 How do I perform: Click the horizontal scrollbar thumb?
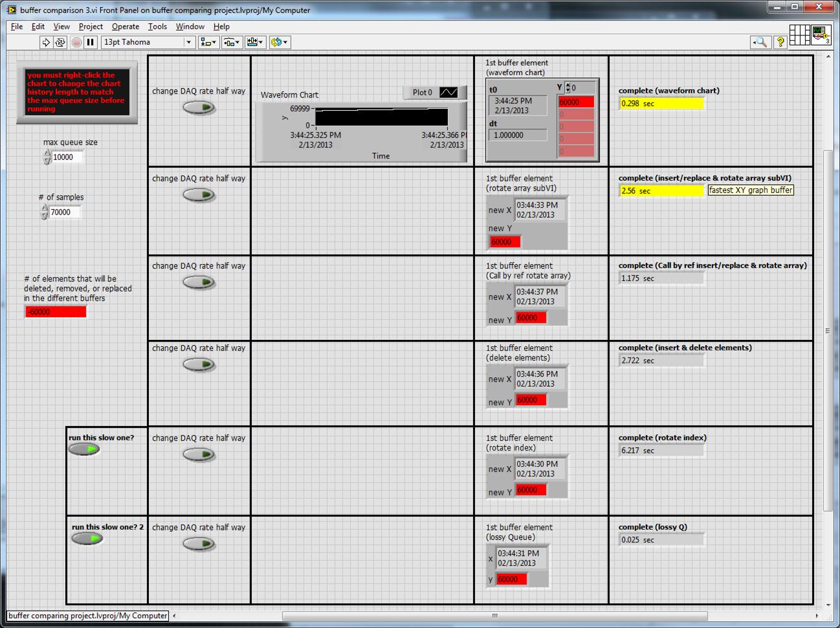click(x=494, y=616)
